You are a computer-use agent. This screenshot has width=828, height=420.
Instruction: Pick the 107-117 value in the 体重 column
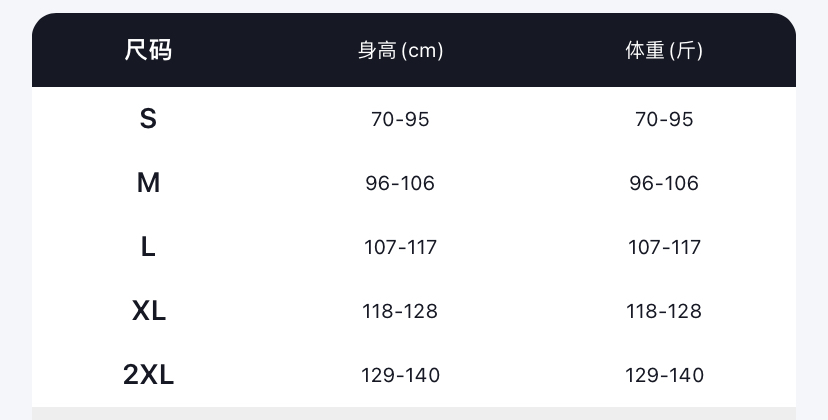(x=664, y=247)
